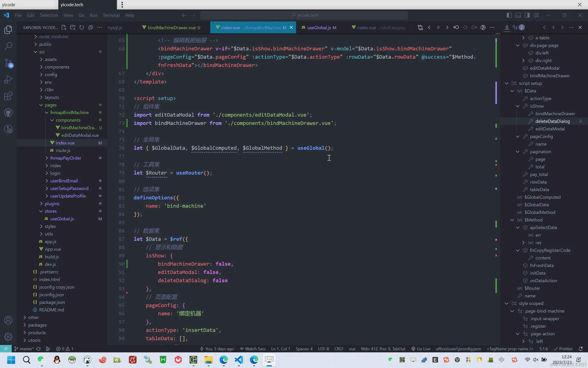Click Prettier in status bar
Viewport: 588px width, 368px height.
pos(563,349)
